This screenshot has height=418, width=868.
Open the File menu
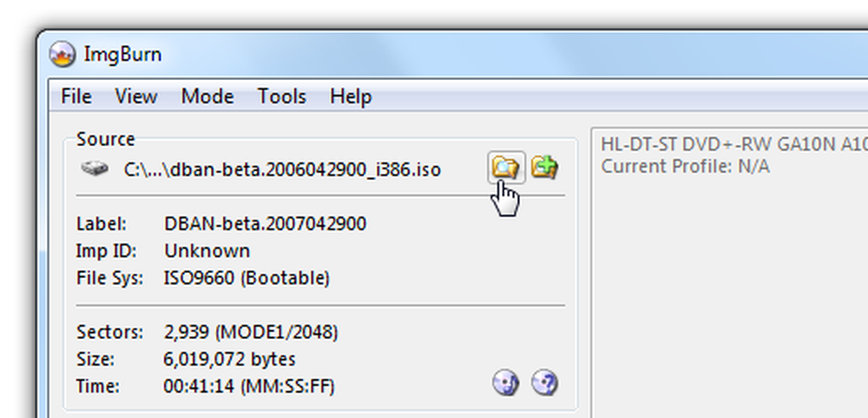pyautogui.click(x=76, y=96)
